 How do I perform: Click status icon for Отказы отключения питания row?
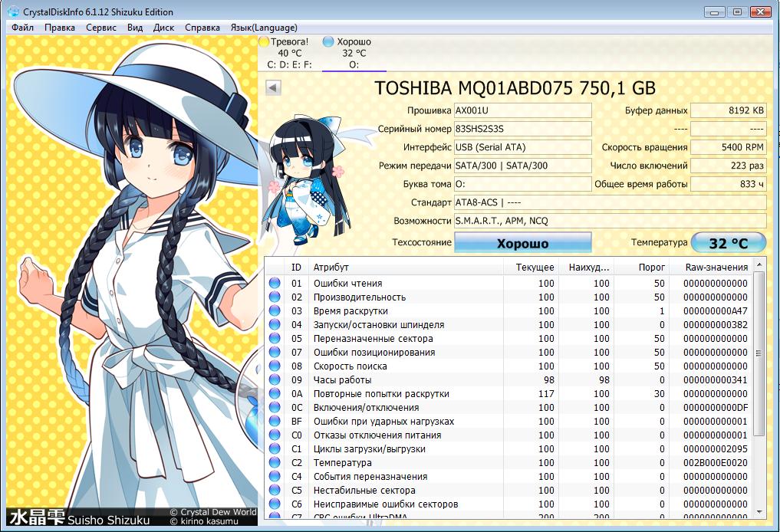tap(274, 435)
